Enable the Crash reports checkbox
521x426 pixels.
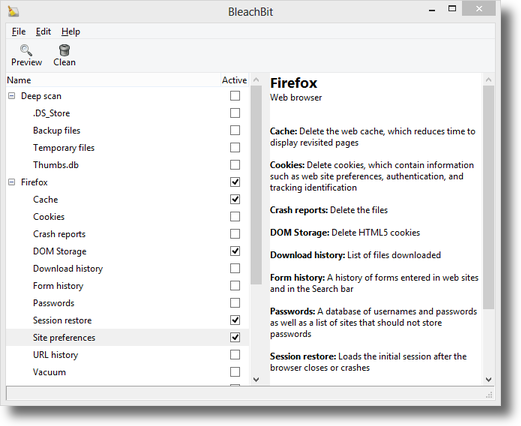[235, 234]
